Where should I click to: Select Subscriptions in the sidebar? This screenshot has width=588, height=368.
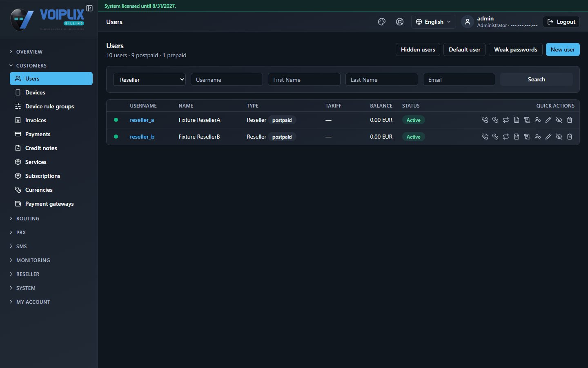pyautogui.click(x=51, y=176)
